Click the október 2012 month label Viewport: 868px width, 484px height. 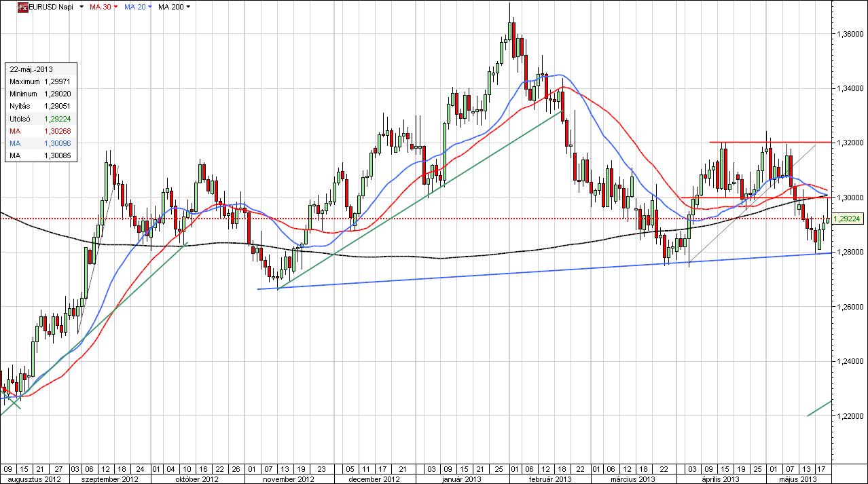click(x=196, y=479)
